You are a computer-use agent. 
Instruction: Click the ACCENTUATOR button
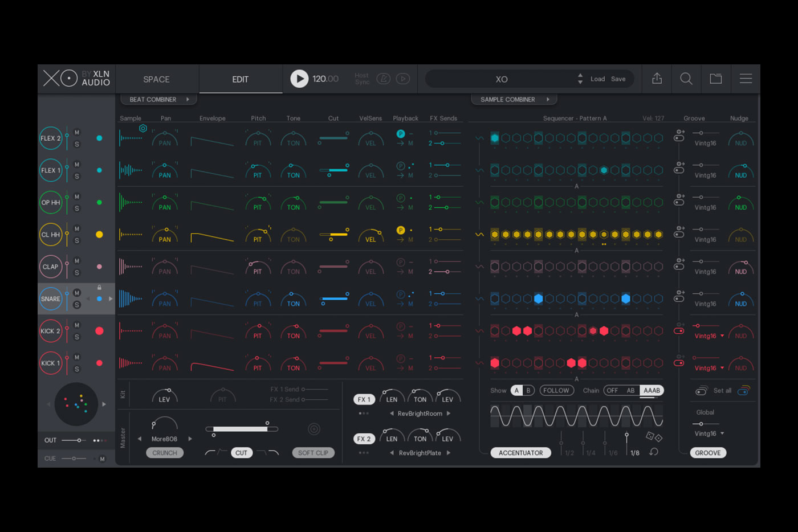[520, 452]
